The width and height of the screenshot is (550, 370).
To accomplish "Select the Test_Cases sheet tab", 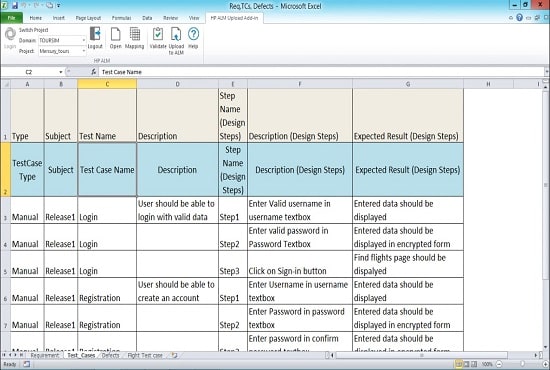I will point(81,355).
